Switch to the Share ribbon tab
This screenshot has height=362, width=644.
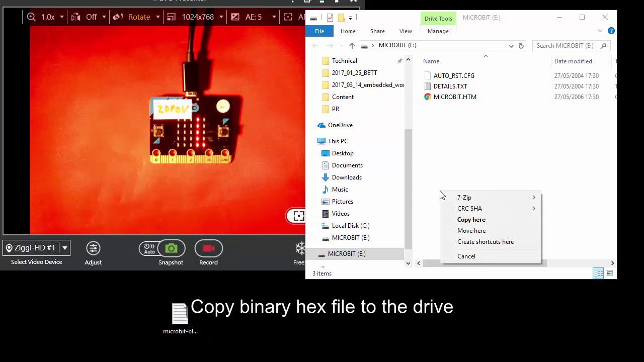(377, 31)
